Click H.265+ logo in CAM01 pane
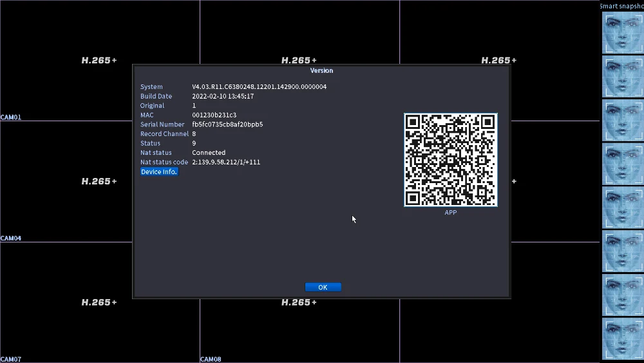Viewport: 644px width, 363px height. (x=99, y=61)
